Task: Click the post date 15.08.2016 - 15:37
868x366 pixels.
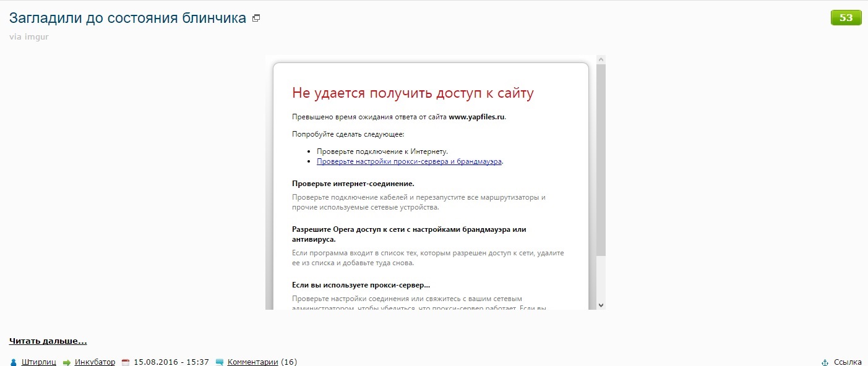Action: click(x=171, y=362)
